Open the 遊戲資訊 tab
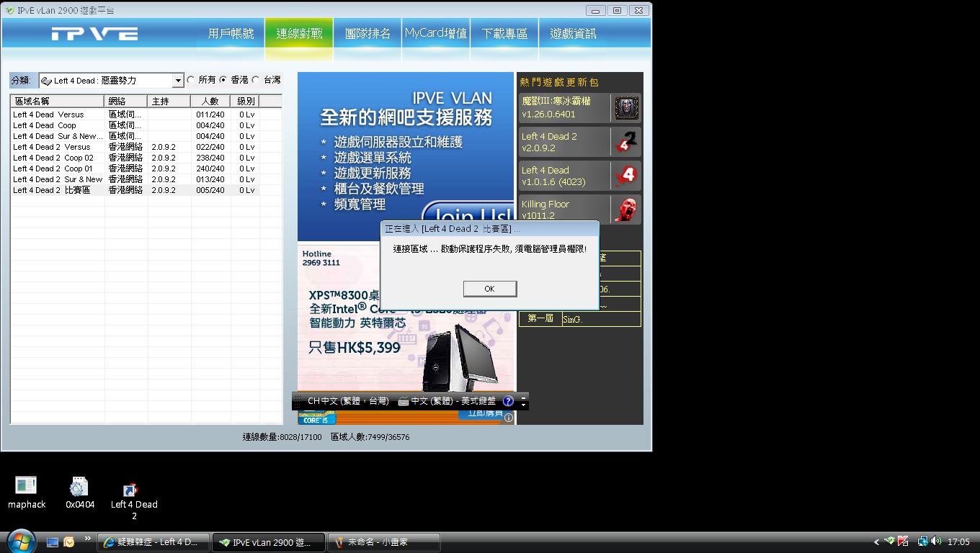980x553 pixels. [573, 34]
